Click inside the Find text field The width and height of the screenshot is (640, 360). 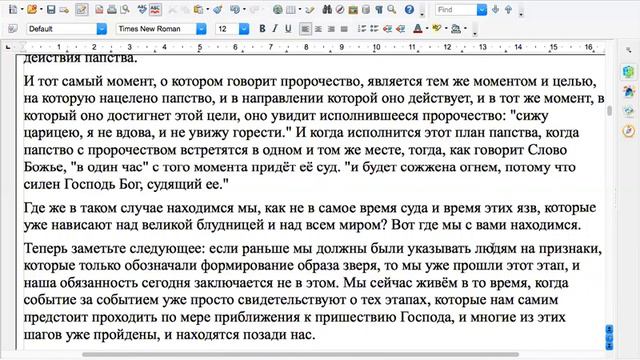[456, 9]
